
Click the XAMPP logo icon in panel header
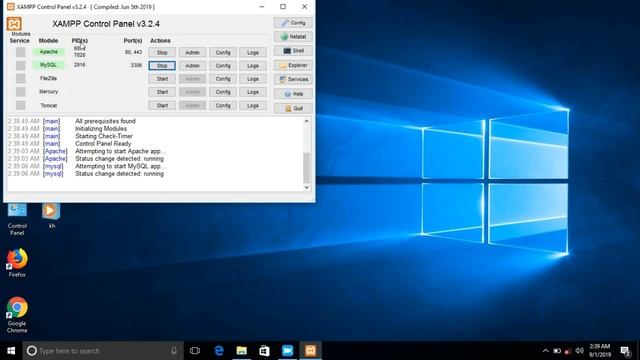[14, 24]
